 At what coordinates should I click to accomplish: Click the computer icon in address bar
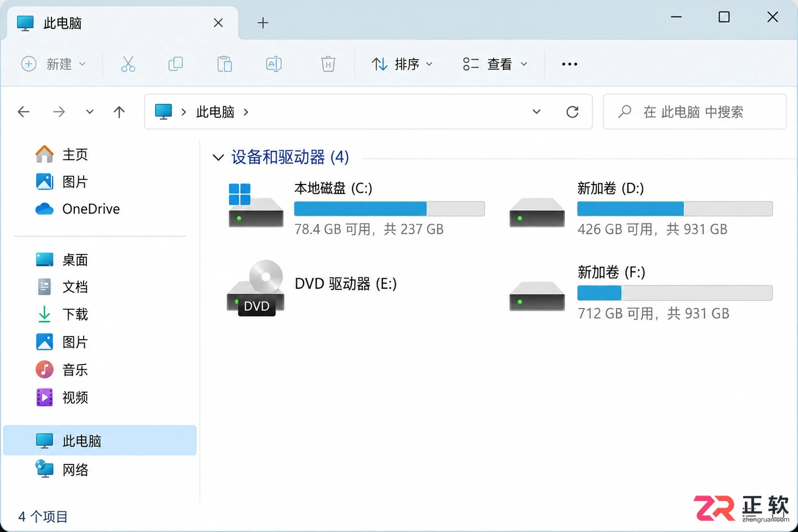point(163,111)
